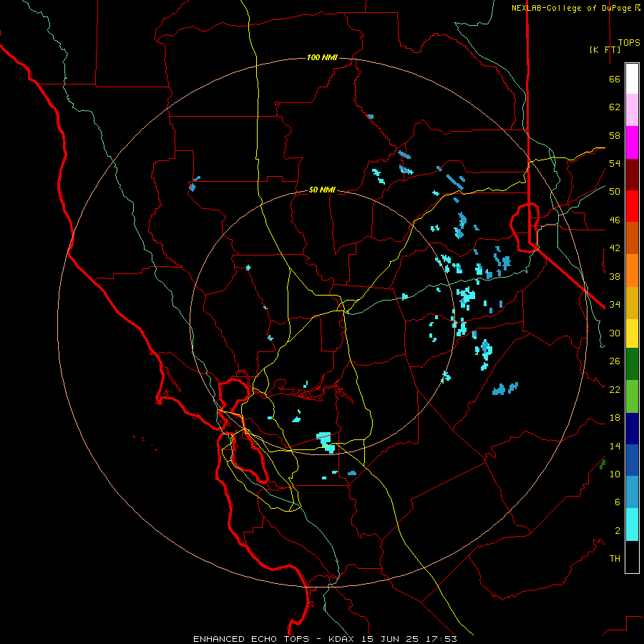Viewport: 644px width, 644px height.
Task: Click the '30' legend value
Action: coord(615,333)
